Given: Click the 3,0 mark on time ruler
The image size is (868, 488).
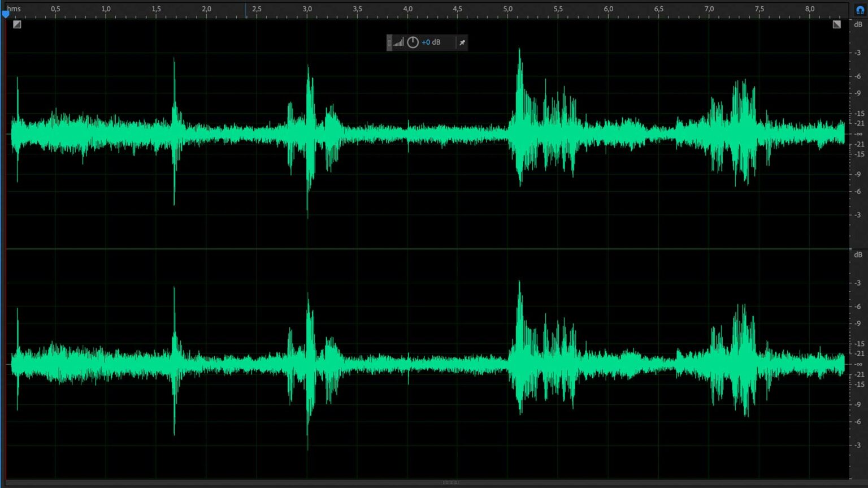Looking at the screenshot, I should [x=307, y=9].
